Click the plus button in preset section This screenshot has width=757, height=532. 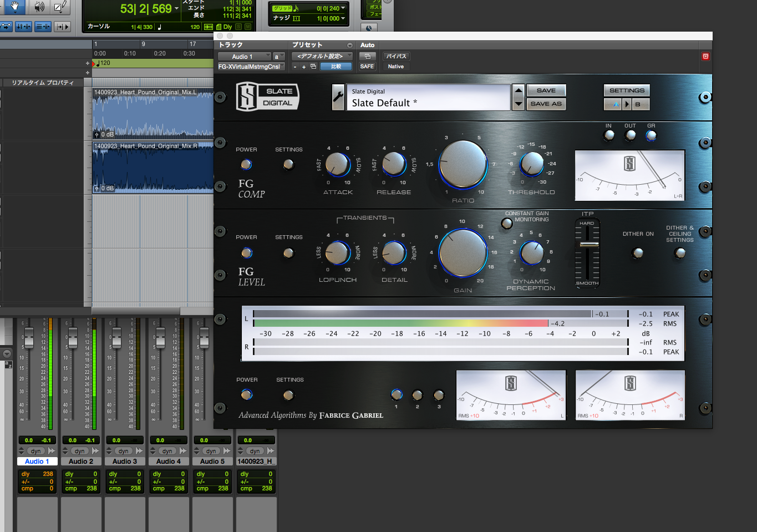pos(304,67)
